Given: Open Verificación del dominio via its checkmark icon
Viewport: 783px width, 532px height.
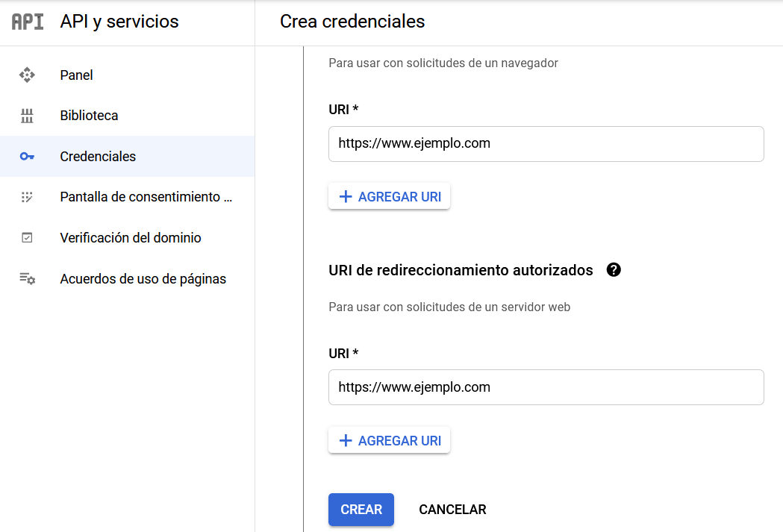Looking at the screenshot, I should coord(28,237).
